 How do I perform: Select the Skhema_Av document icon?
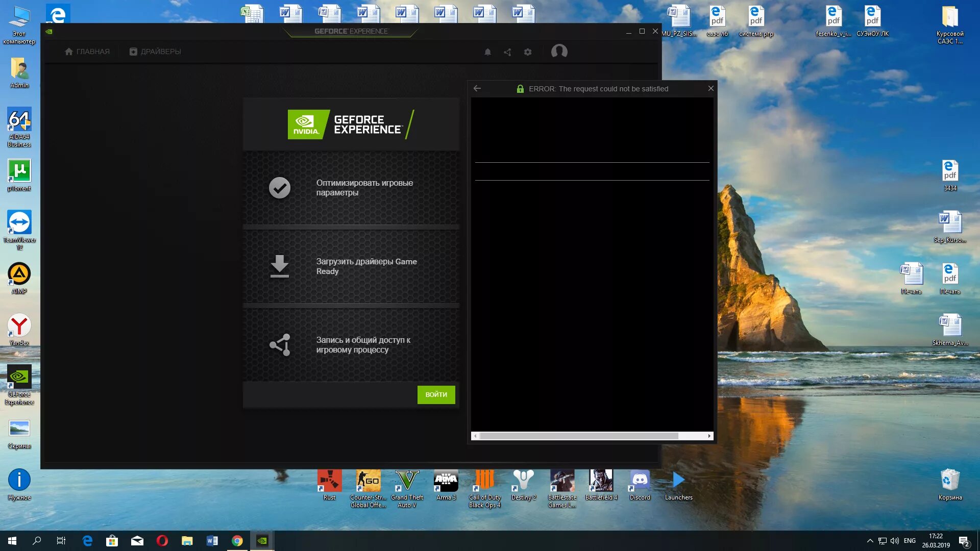pos(950,330)
